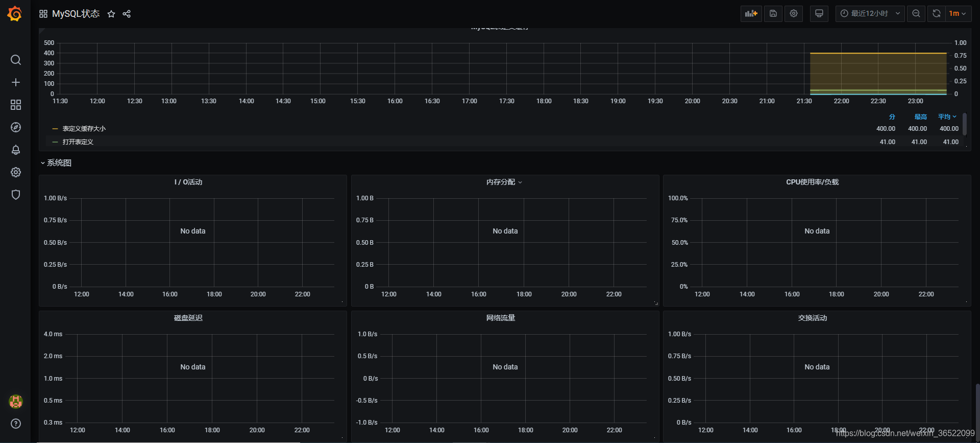Open the sidebar search icon

(16, 60)
